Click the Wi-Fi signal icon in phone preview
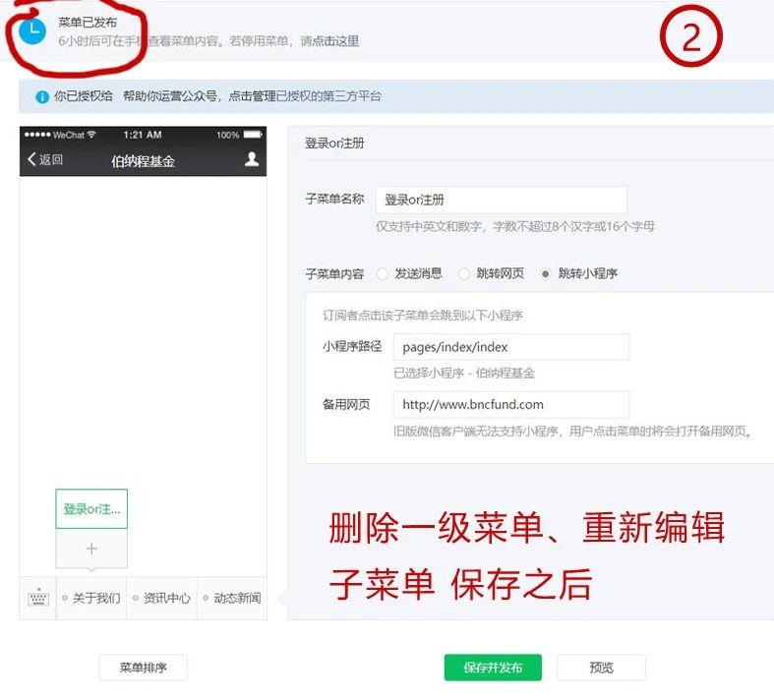Viewport: 774px width, 700px height. click(91, 134)
